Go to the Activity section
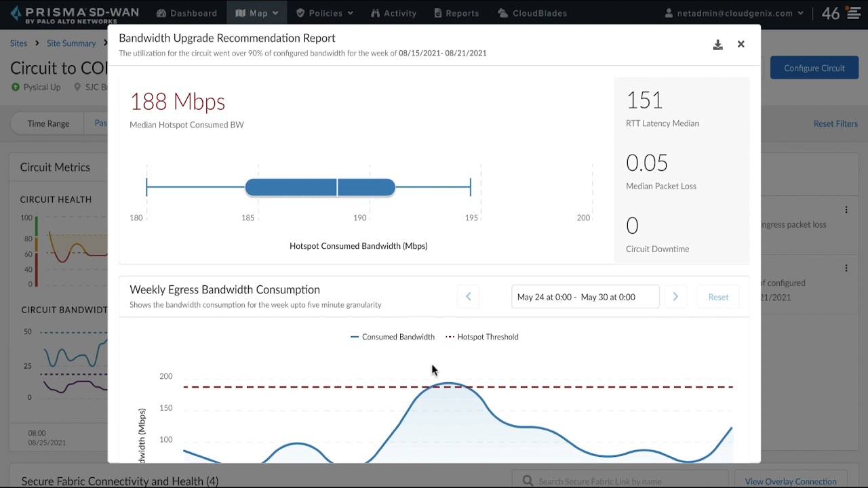Screen dimensions: 868x488 (x=393, y=13)
